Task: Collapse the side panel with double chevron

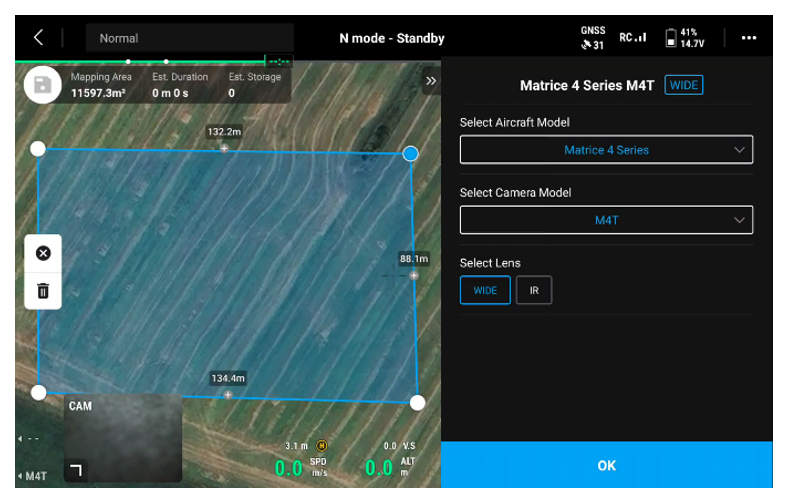Action: (431, 81)
